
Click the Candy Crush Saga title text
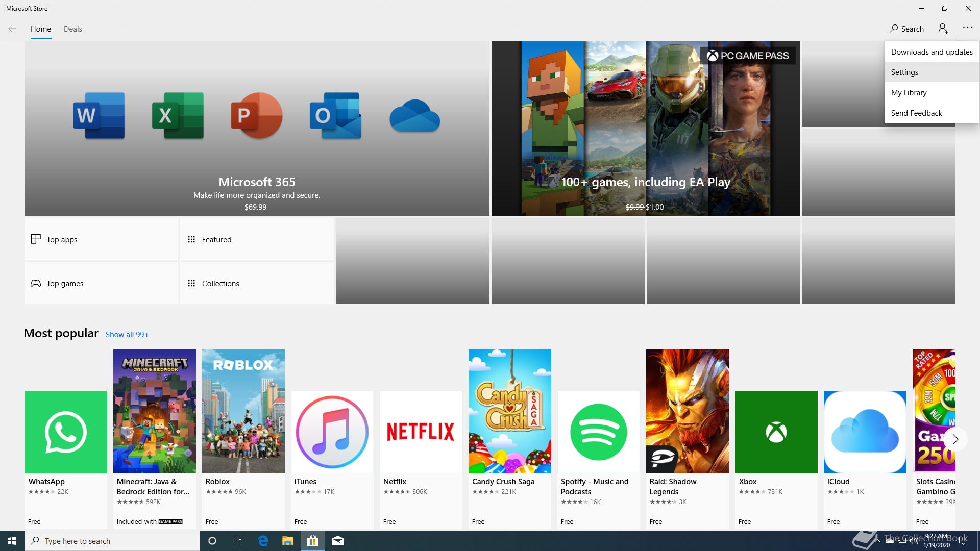tap(503, 482)
